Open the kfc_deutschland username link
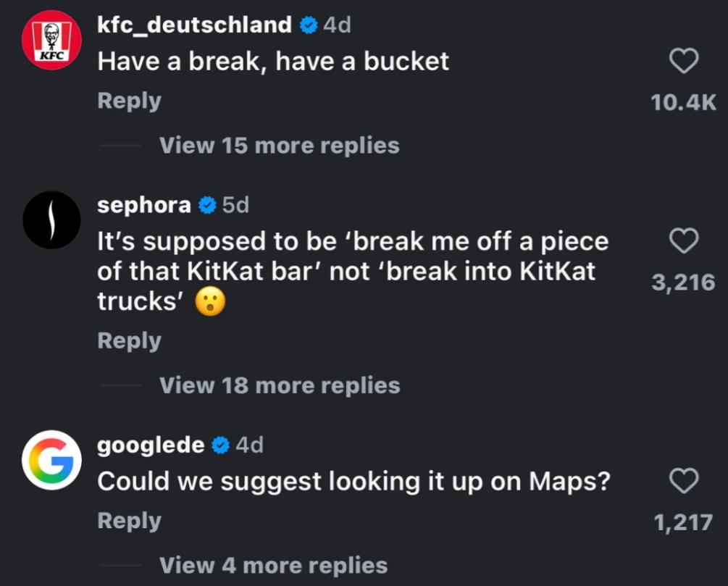This screenshot has height=586, width=728. pyautogui.click(x=194, y=25)
